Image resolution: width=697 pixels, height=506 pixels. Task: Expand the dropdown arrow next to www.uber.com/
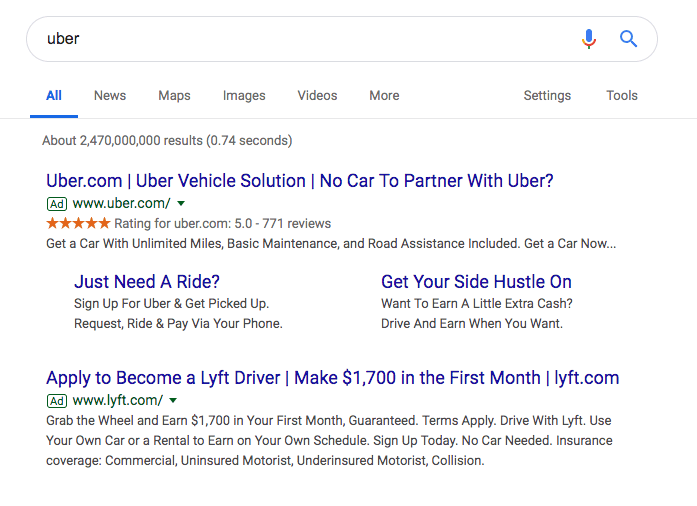[x=181, y=203]
